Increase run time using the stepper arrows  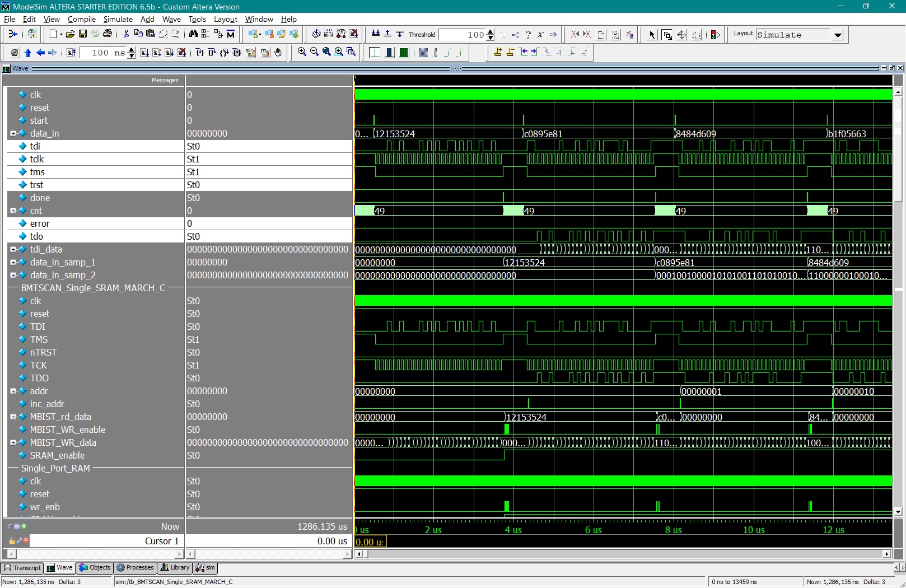[x=130, y=50]
